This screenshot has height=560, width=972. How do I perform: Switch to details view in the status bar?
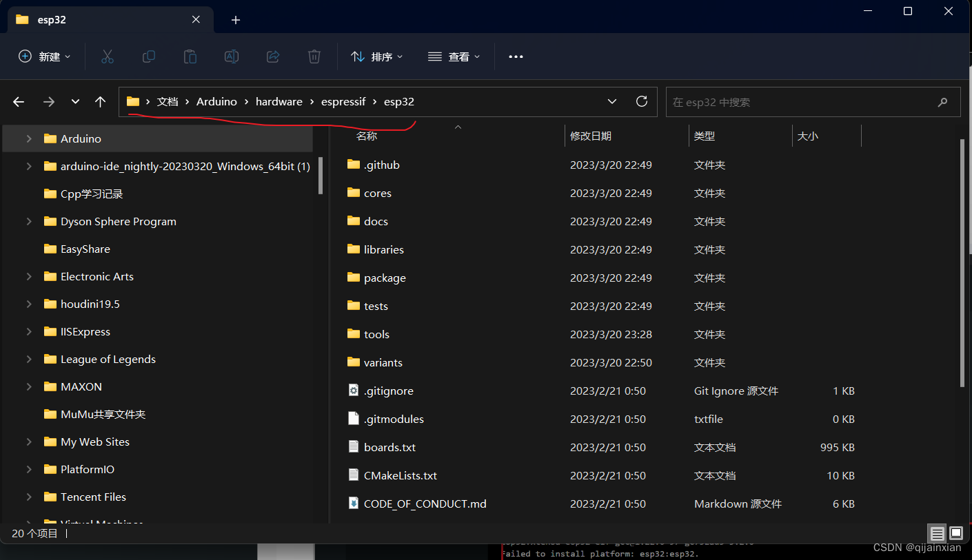tap(937, 533)
